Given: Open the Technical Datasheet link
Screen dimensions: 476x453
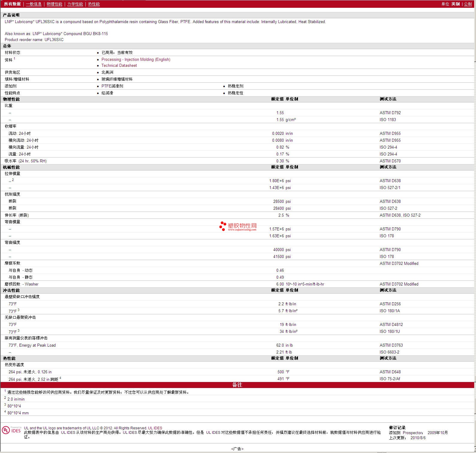Looking at the screenshot, I should coord(119,65).
